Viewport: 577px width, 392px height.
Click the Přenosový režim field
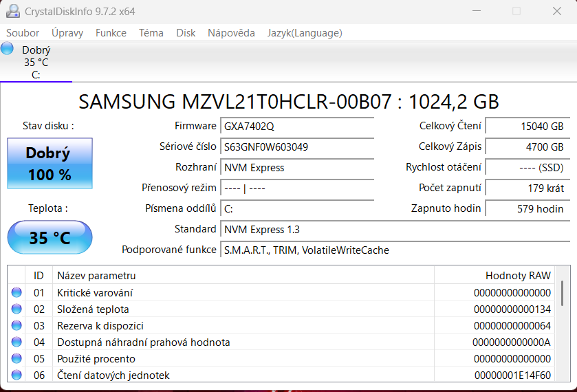click(297, 188)
